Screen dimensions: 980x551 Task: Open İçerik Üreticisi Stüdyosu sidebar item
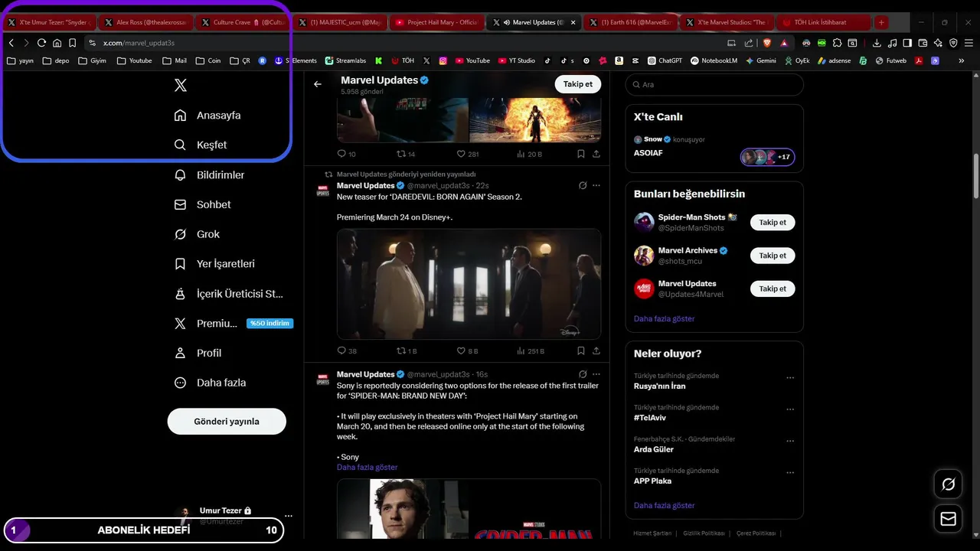229,294
